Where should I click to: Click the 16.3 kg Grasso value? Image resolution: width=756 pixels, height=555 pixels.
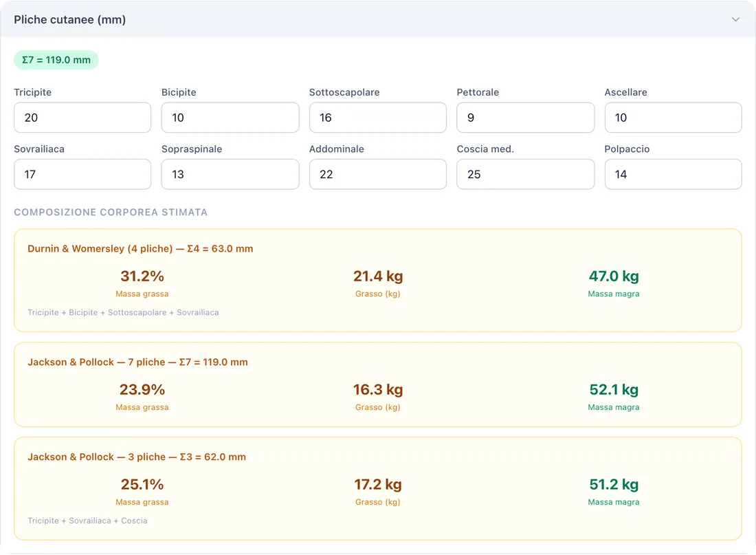pos(378,389)
